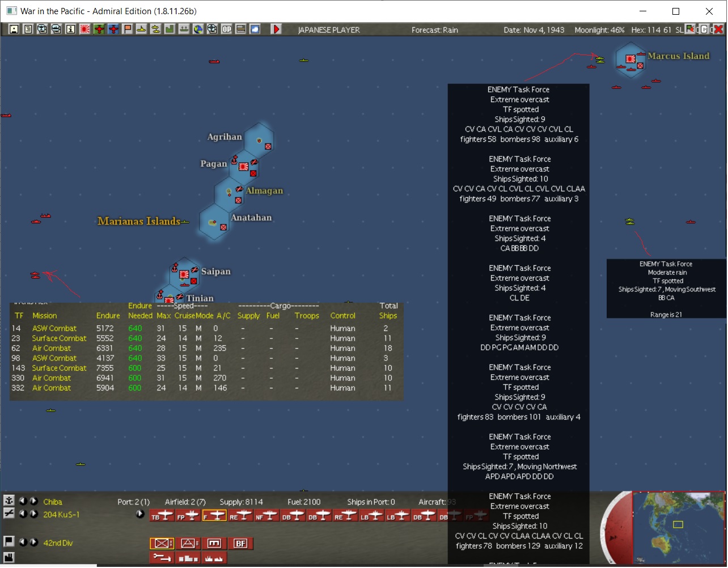The height and width of the screenshot is (568, 728).
Task: Click the Japanese rising sun flag toolbar icon
Action: [x=85, y=29]
